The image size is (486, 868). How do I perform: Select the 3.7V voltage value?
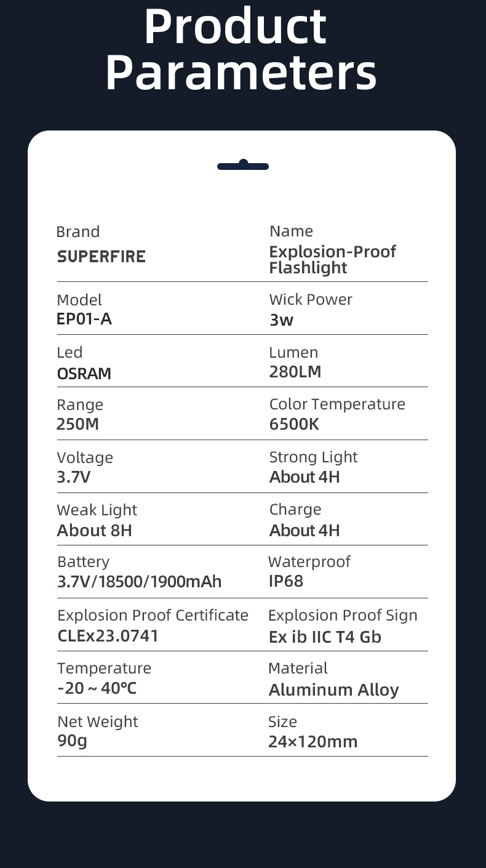coord(74,477)
